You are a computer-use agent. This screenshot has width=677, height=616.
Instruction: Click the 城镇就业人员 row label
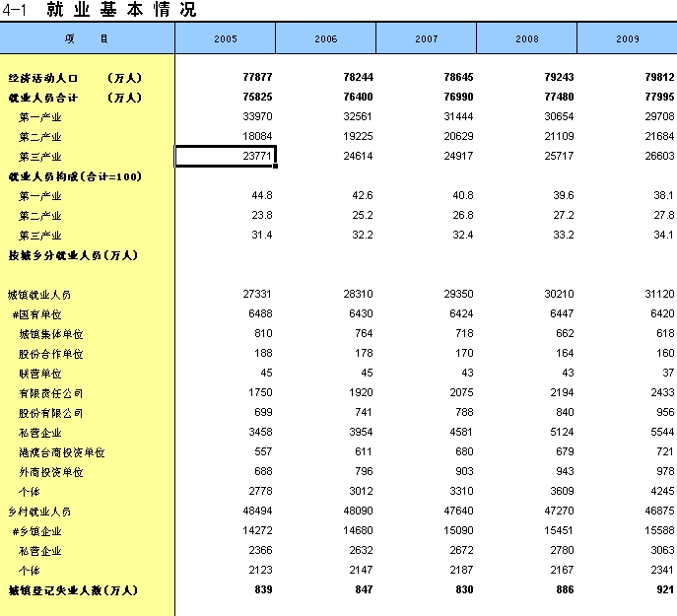pyautogui.click(x=39, y=295)
